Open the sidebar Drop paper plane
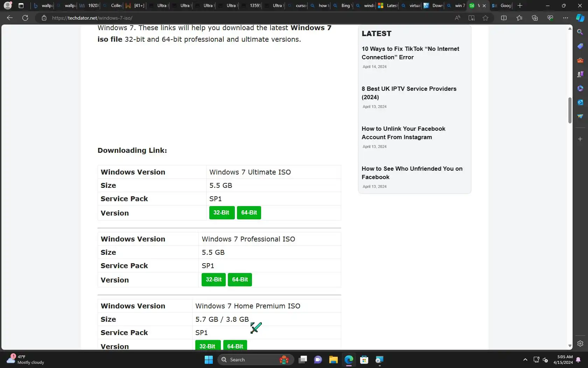588x368 pixels. (x=580, y=116)
